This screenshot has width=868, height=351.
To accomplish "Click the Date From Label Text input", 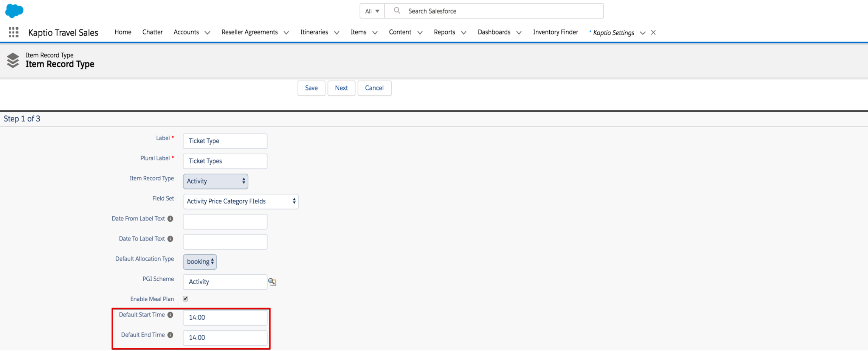I will tap(225, 222).
